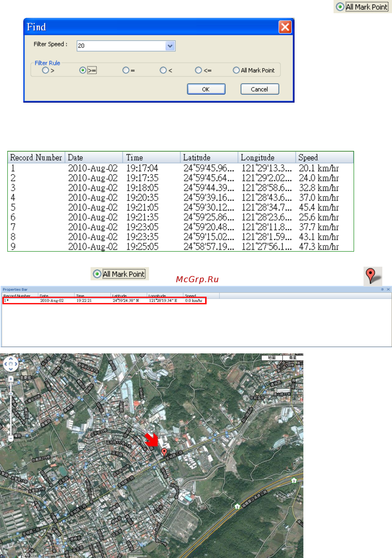Select record with speed 20.1 km/hr
Screen dimensions: 392x558
180,168
